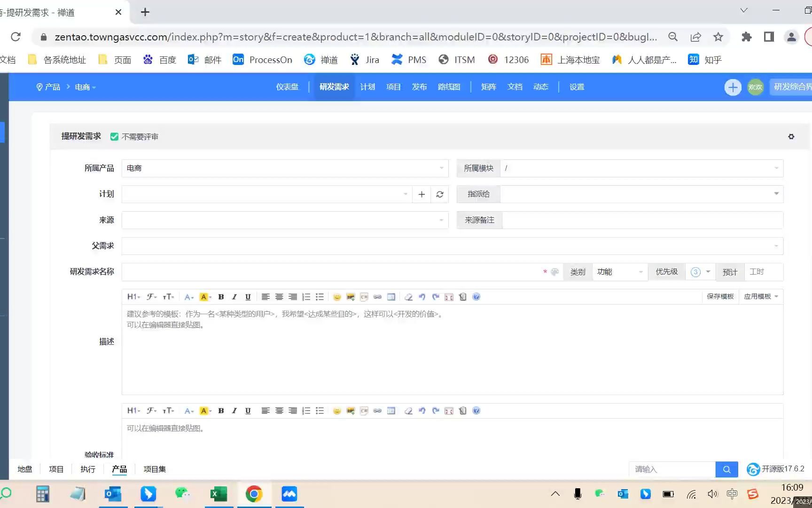Screen dimensions: 812x508
Task: Click the 保存模板 button
Action: [720, 296]
